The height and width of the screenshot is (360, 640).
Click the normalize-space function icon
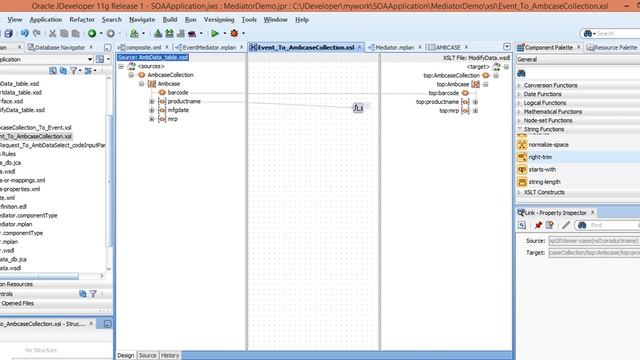coord(522,144)
